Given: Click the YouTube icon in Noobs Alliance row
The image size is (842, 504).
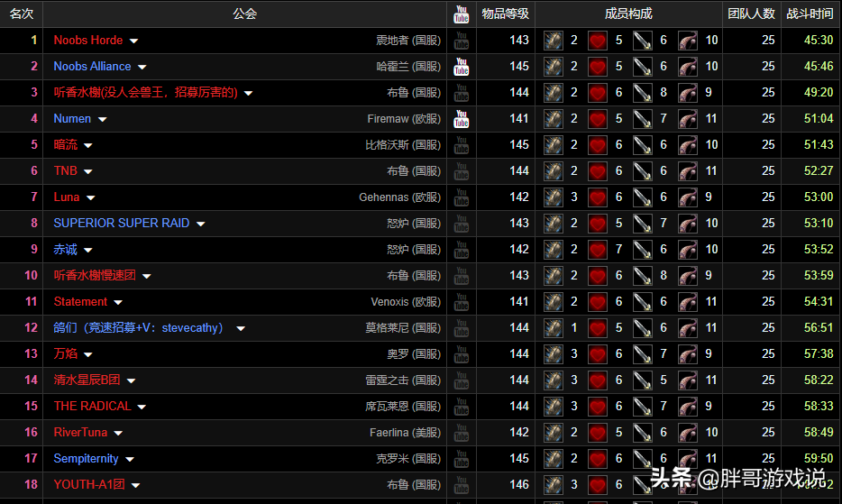Looking at the screenshot, I should tap(461, 67).
